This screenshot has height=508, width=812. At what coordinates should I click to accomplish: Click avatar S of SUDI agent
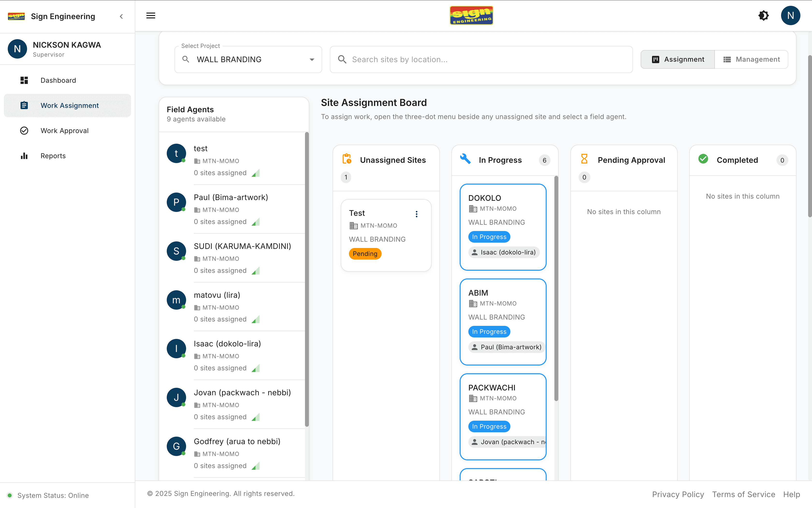click(x=176, y=251)
